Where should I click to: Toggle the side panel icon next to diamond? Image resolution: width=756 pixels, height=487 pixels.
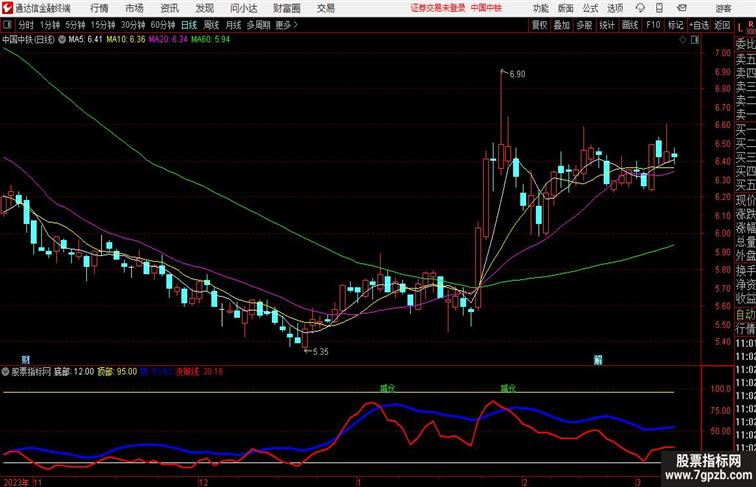[695, 40]
